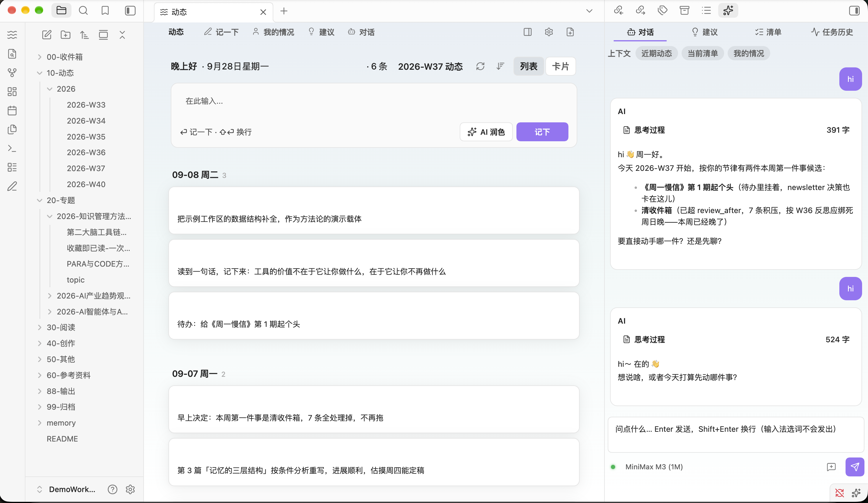Start a new chat icon

coord(831,467)
